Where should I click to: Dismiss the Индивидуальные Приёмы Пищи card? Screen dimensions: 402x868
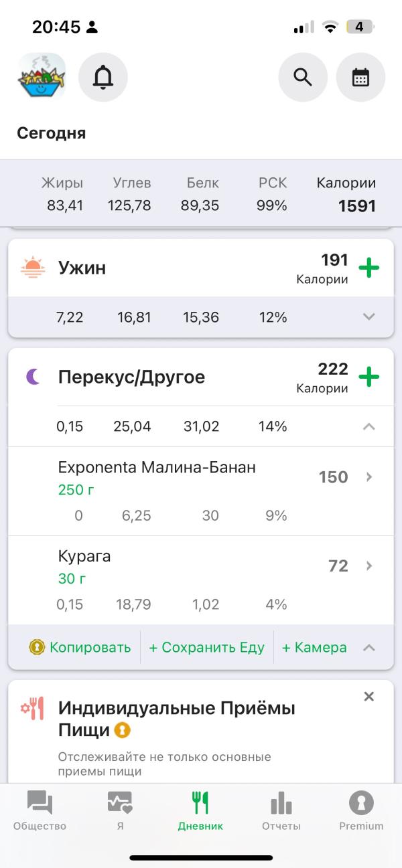(x=368, y=697)
